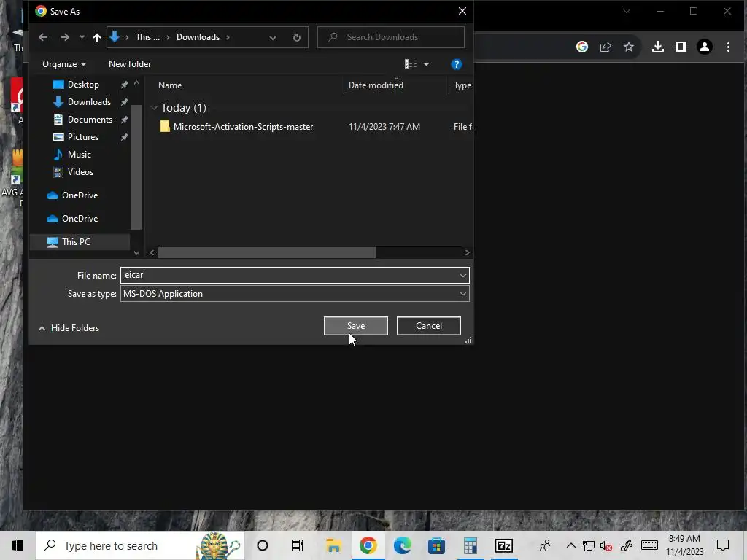Open the File name dropdown arrow

coord(462,275)
